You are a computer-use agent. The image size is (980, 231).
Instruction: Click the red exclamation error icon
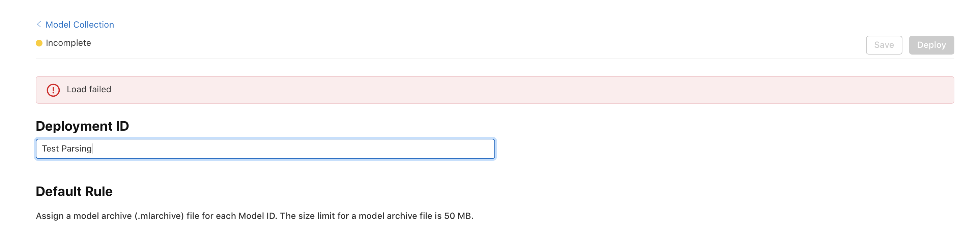(x=53, y=90)
